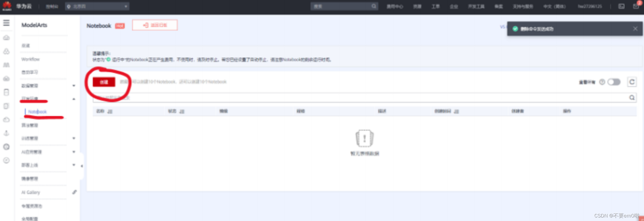Screen dimensions: 644x221
Task: Open the 中文(简体) language menu
Action: tap(554, 6)
